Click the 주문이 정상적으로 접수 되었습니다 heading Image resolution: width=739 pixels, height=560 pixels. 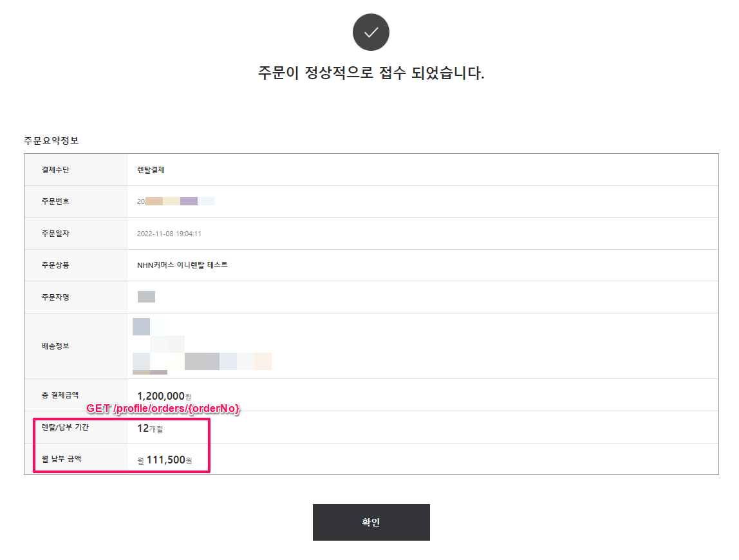(371, 73)
